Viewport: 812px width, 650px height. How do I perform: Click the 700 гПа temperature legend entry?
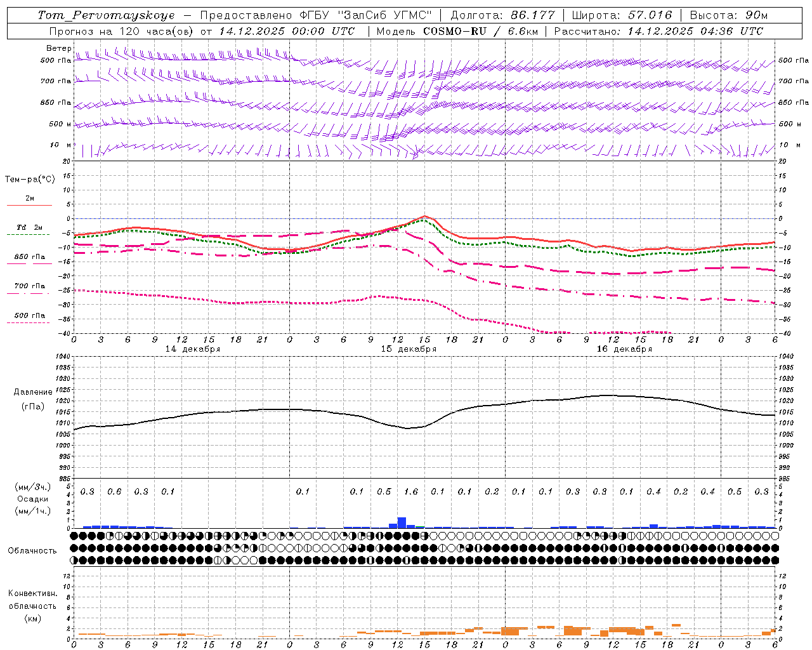coord(30,286)
